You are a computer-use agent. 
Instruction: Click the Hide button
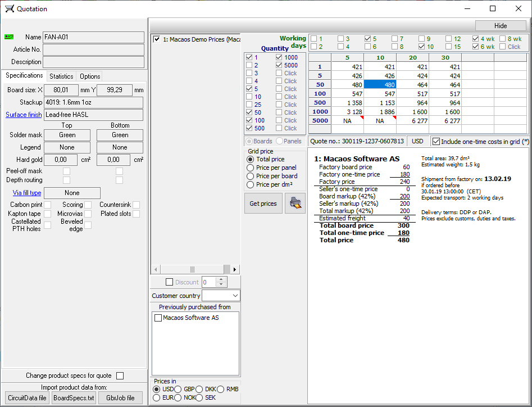(x=501, y=26)
